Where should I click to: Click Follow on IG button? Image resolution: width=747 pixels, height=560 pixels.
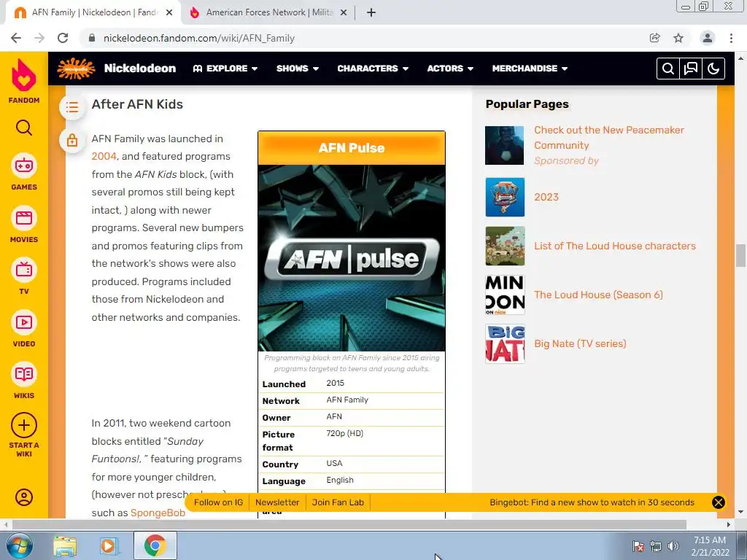click(x=218, y=502)
